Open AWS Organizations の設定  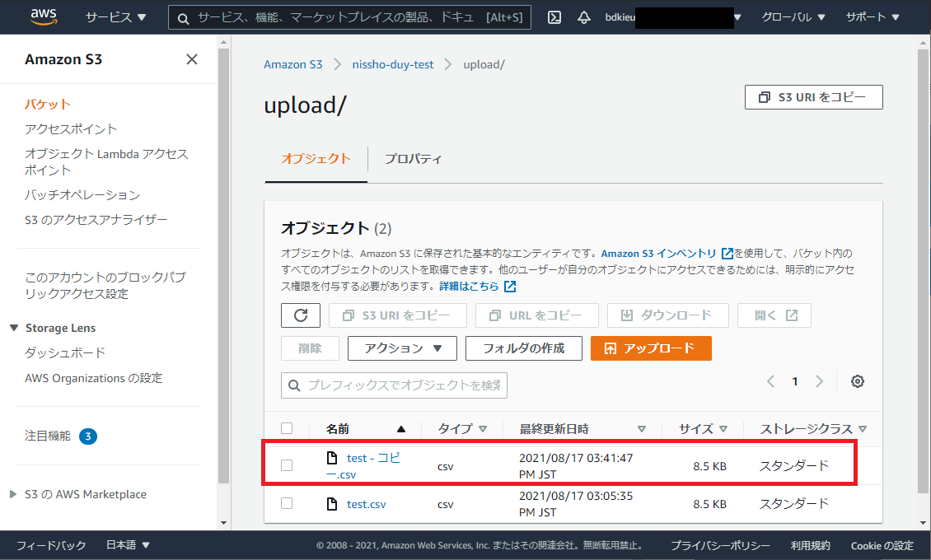pos(93,378)
